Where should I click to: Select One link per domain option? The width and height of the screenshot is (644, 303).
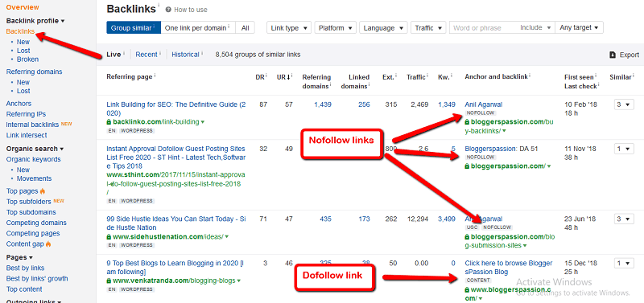197,28
